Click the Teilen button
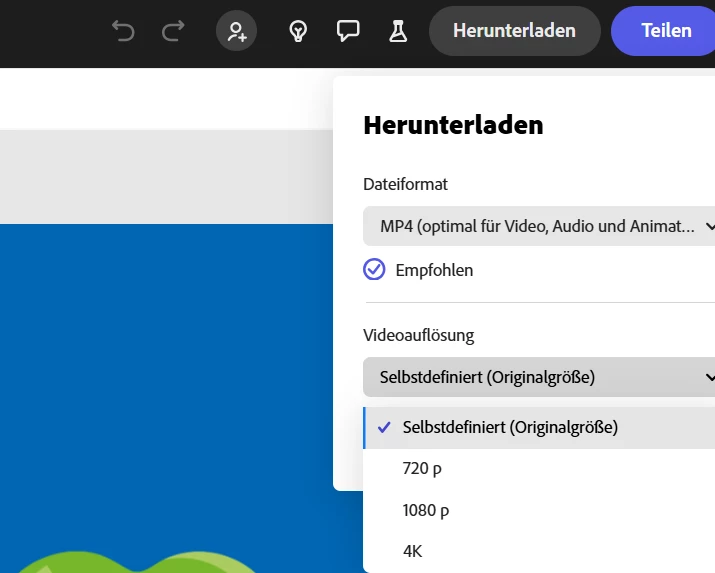 665,31
